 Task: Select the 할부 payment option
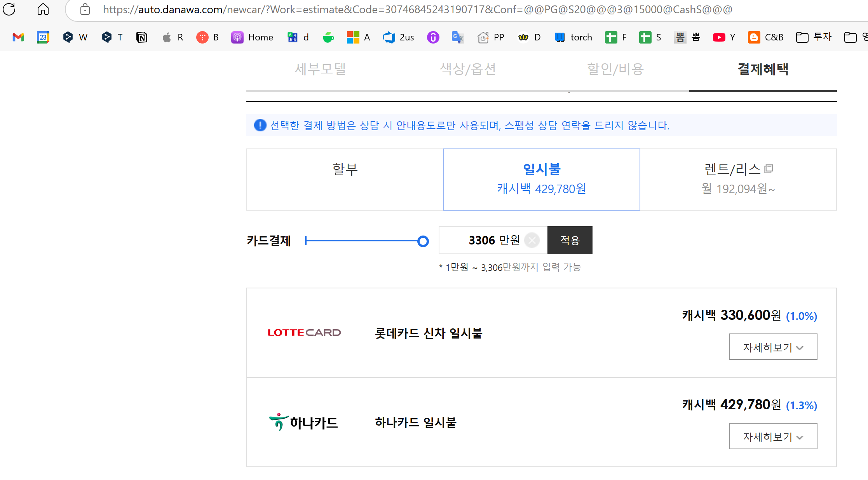pyautogui.click(x=345, y=179)
